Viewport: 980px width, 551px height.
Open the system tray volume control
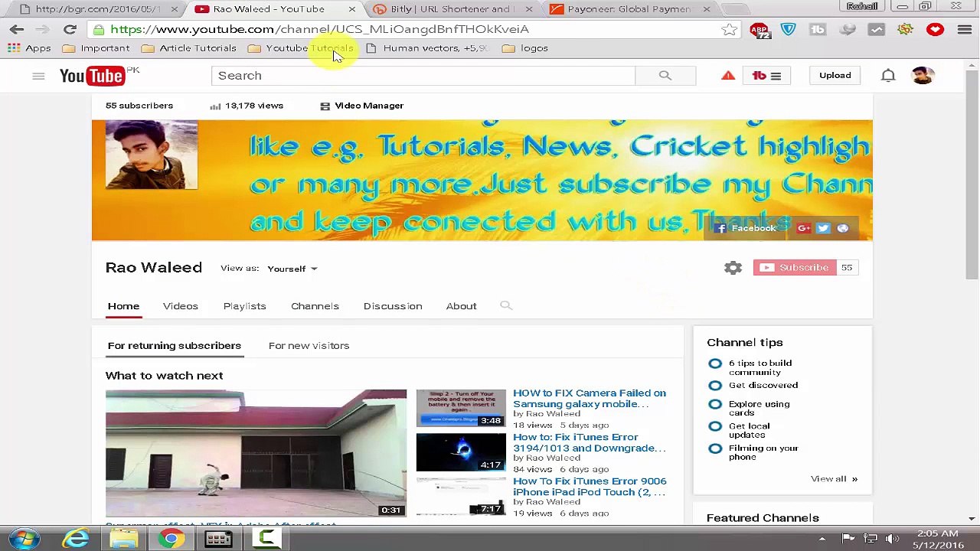pyautogui.click(x=892, y=539)
